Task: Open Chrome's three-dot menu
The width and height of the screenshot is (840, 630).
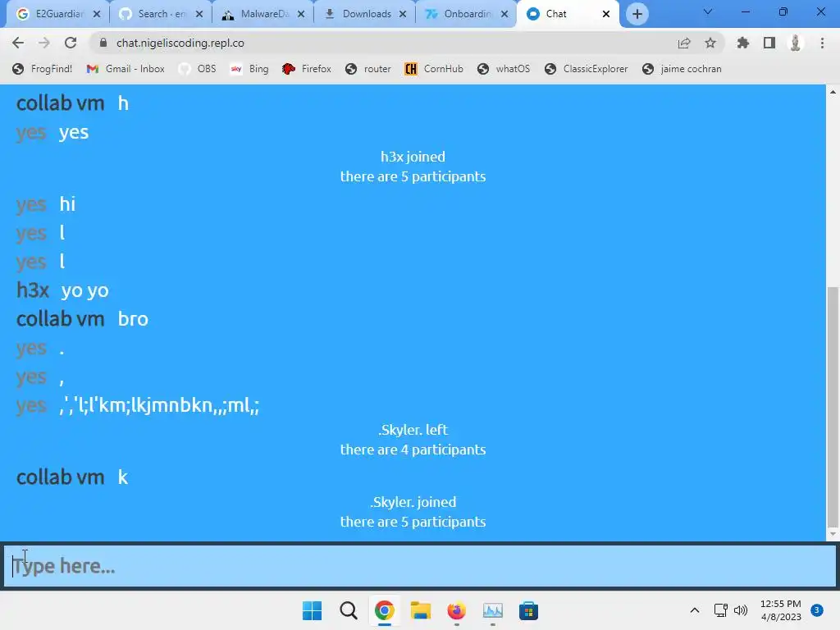Action: pyautogui.click(x=822, y=43)
